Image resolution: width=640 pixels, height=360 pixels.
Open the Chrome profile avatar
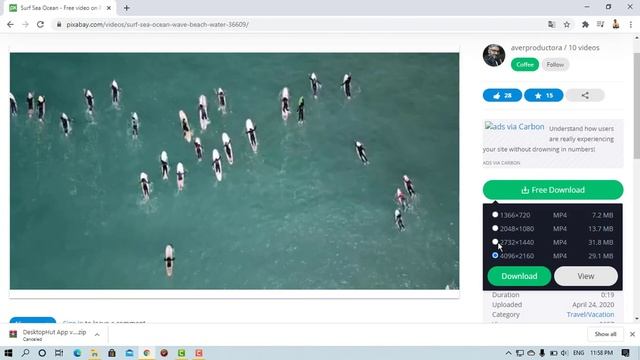click(616, 24)
